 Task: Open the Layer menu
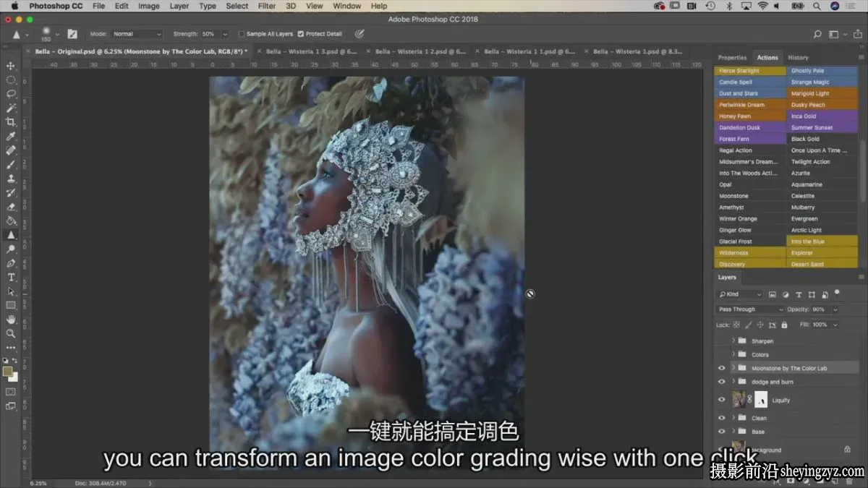tap(179, 6)
